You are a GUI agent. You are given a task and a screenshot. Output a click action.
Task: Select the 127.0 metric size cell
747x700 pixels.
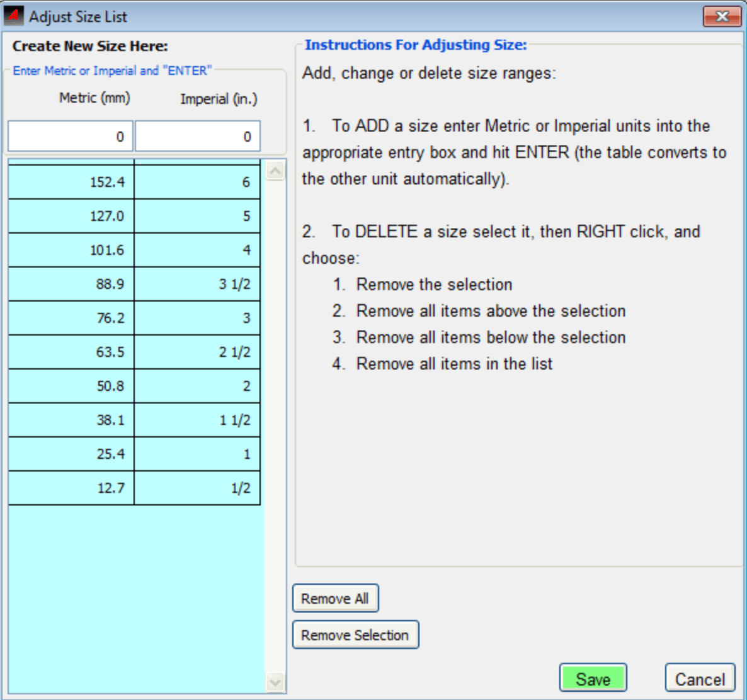coord(71,216)
